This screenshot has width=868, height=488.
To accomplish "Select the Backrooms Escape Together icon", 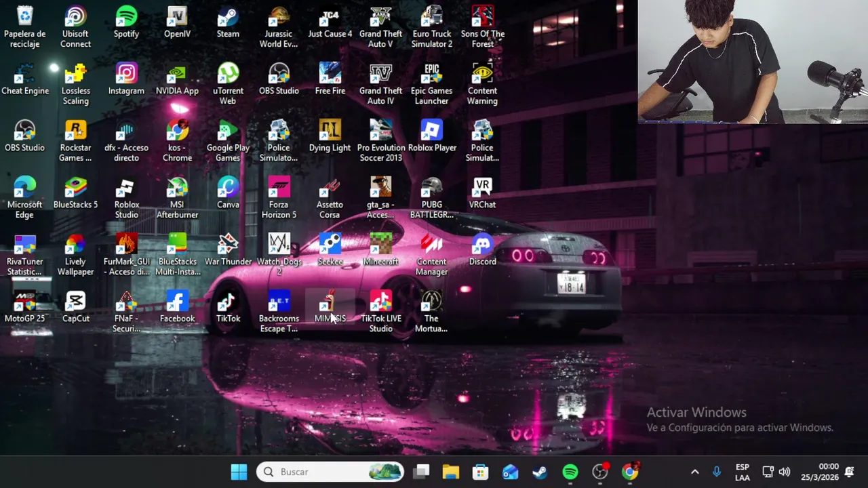I will click(x=279, y=312).
